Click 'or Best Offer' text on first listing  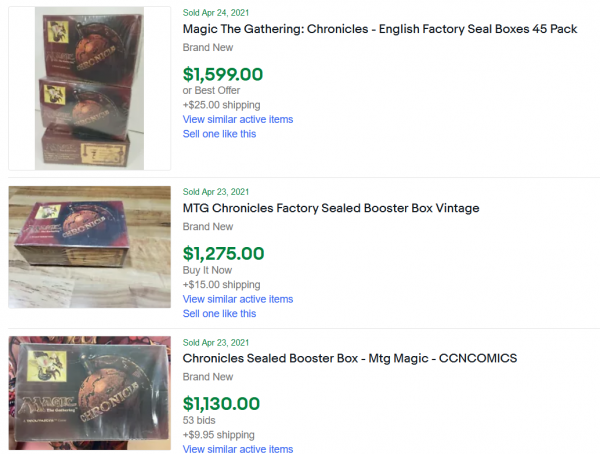pyautogui.click(x=211, y=90)
